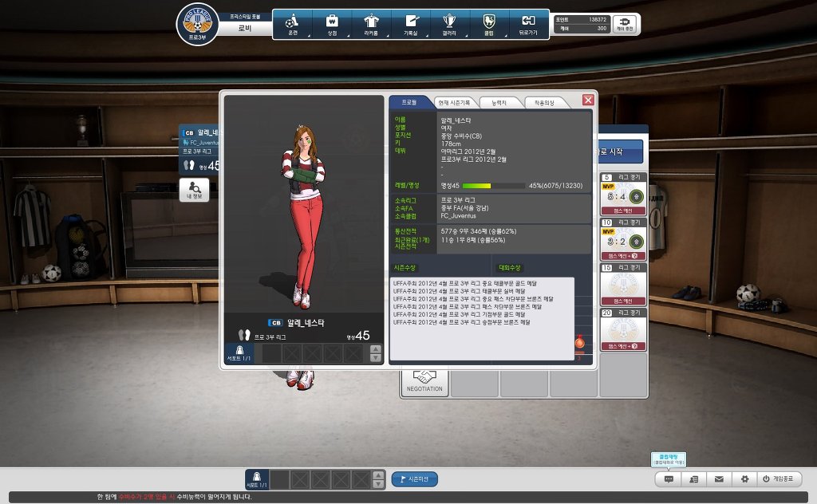Viewport: 817px width, 504px height.
Task: Open club chat speech bubble icon
Action: (x=669, y=479)
